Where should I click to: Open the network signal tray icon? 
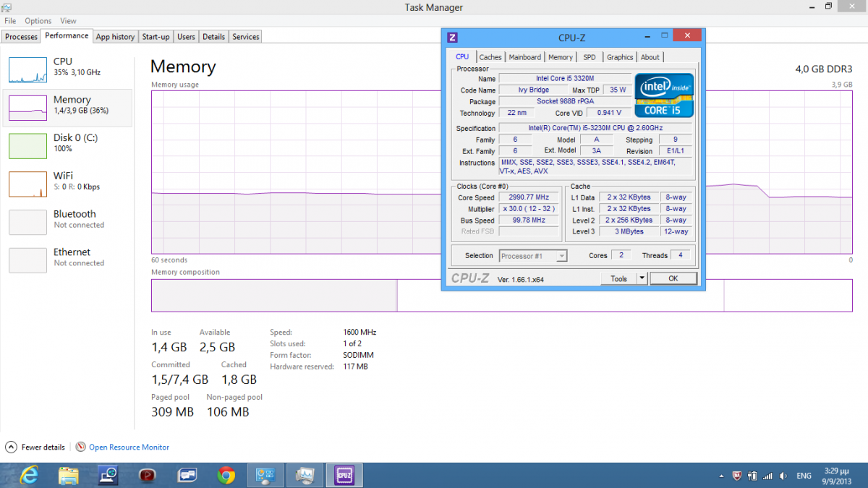click(x=767, y=476)
